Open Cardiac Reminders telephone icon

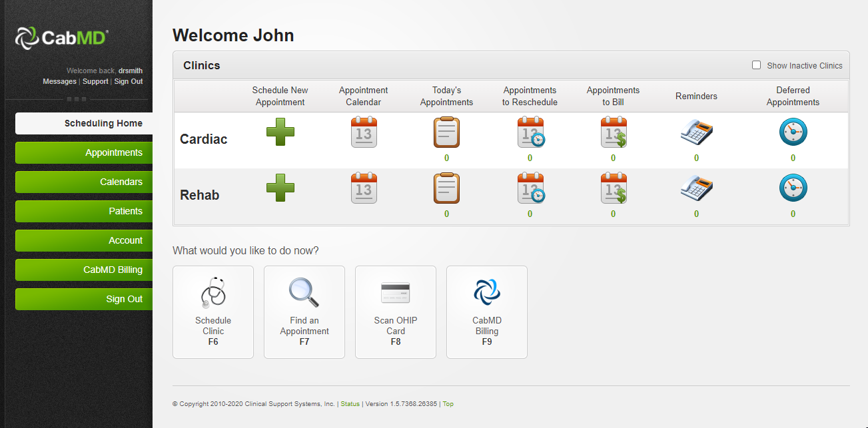pos(696,132)
